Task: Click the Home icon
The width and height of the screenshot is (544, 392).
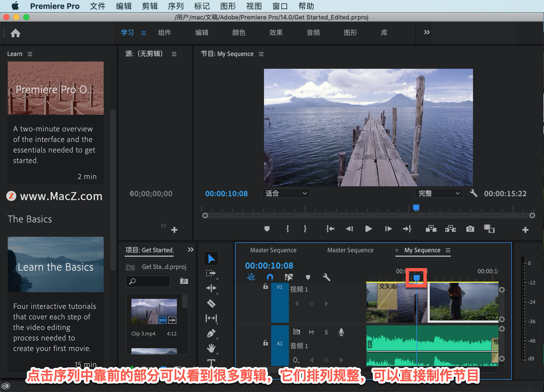Action: coord(15,33)
